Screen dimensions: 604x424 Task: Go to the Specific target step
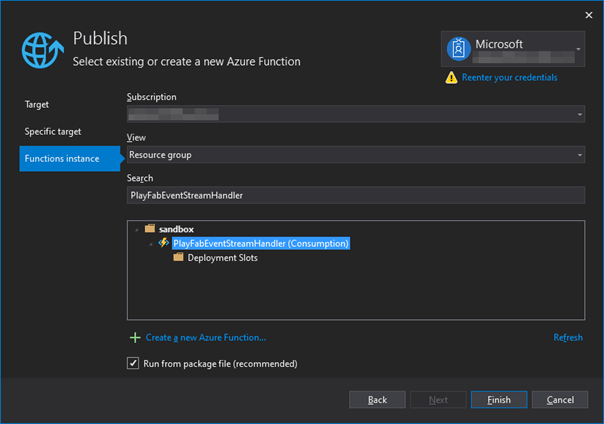pyautogui.click(x=53, y=131)
